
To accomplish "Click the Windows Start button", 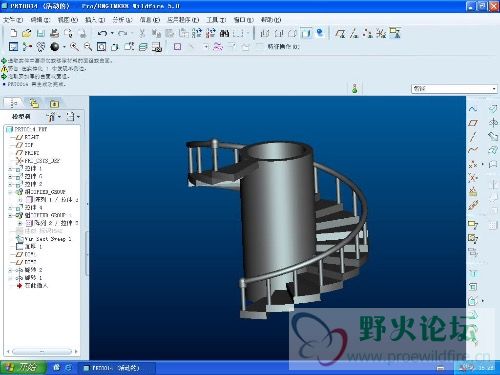I will coord(23,368).
